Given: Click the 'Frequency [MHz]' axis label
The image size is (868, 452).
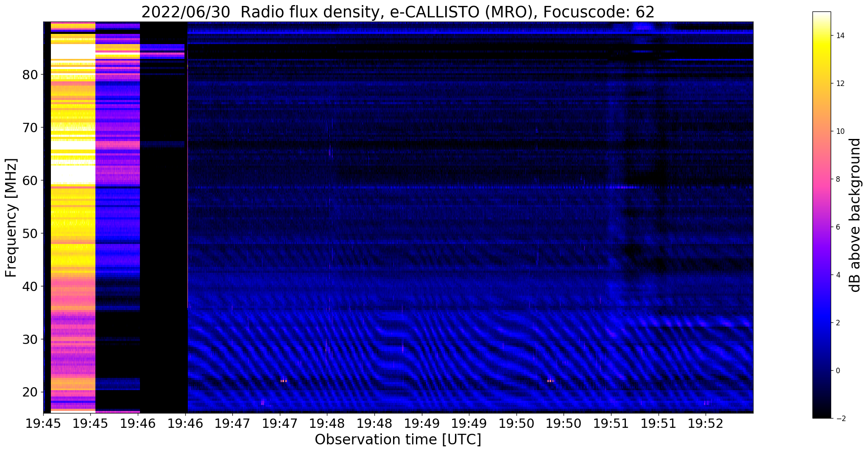Looking at the screenshot, I should [x=11, y=218].
